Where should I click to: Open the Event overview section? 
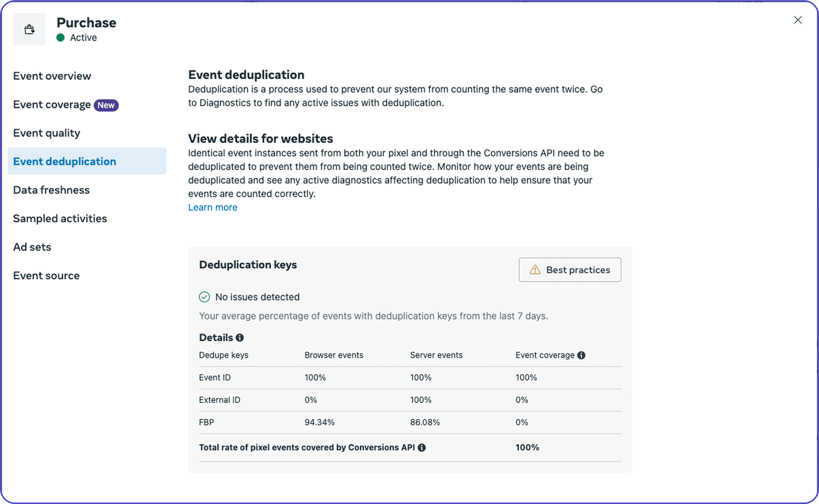tap(52, 76)
